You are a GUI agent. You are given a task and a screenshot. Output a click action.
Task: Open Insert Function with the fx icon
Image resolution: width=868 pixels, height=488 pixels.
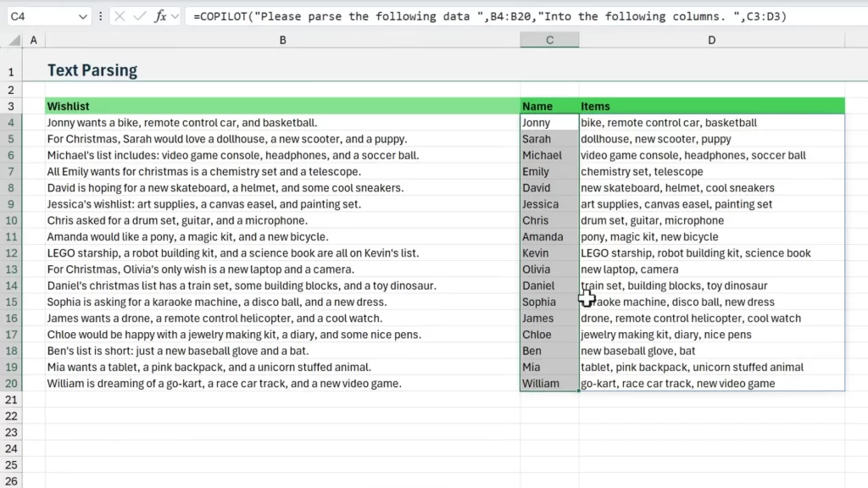tap(160, 17)
